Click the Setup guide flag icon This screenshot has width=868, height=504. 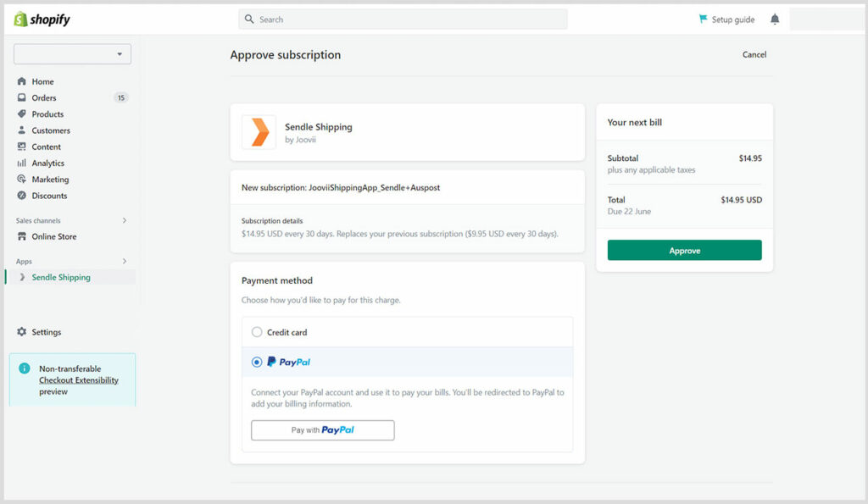703,19
